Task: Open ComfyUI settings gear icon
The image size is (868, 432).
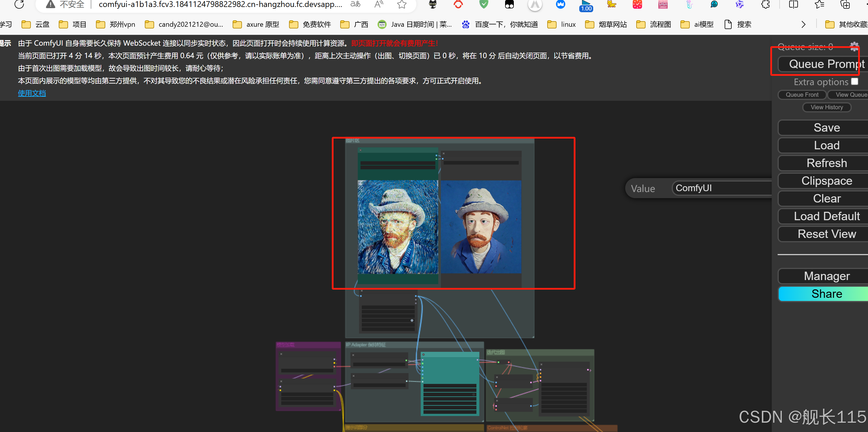Action: coord(854,46)
